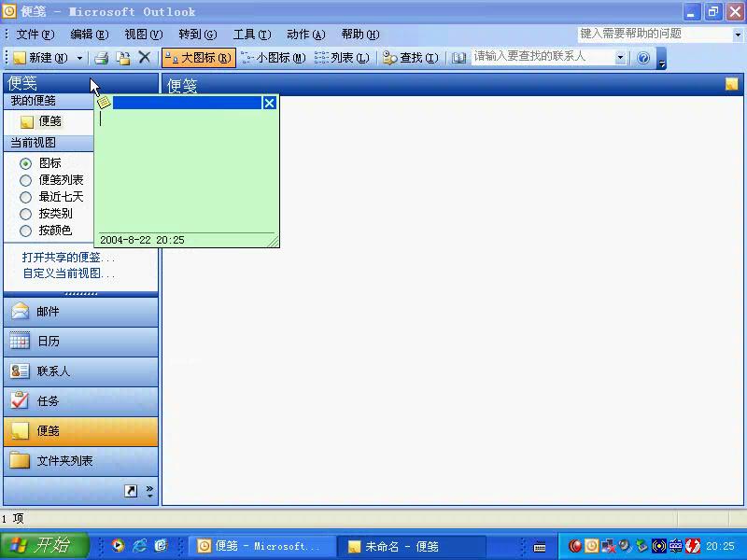Open the 邮件 navigation pane
Viewport: 747px width, 560px height.
[x=80, y=312]
